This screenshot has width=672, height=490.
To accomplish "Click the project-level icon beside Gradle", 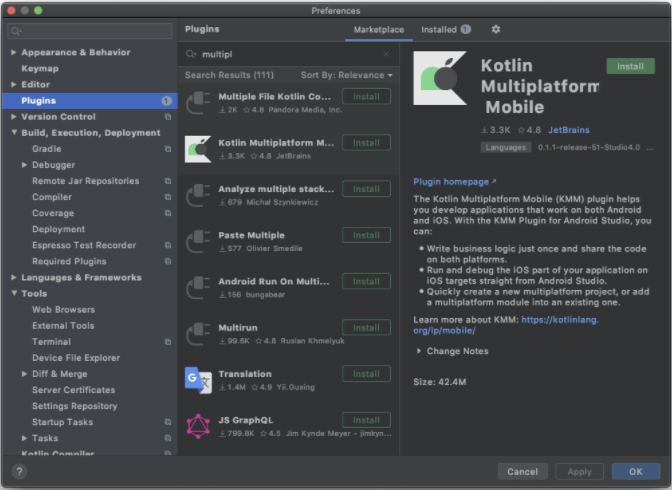I will (168, 149).
